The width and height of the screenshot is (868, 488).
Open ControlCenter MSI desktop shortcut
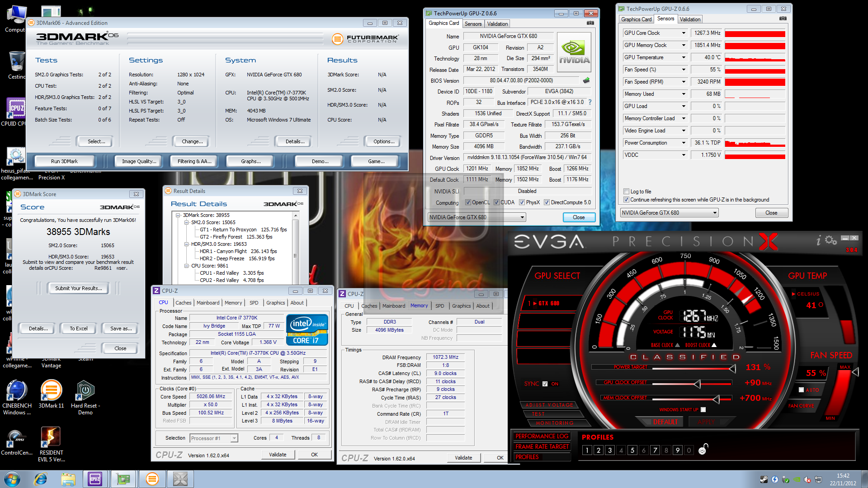17,442
